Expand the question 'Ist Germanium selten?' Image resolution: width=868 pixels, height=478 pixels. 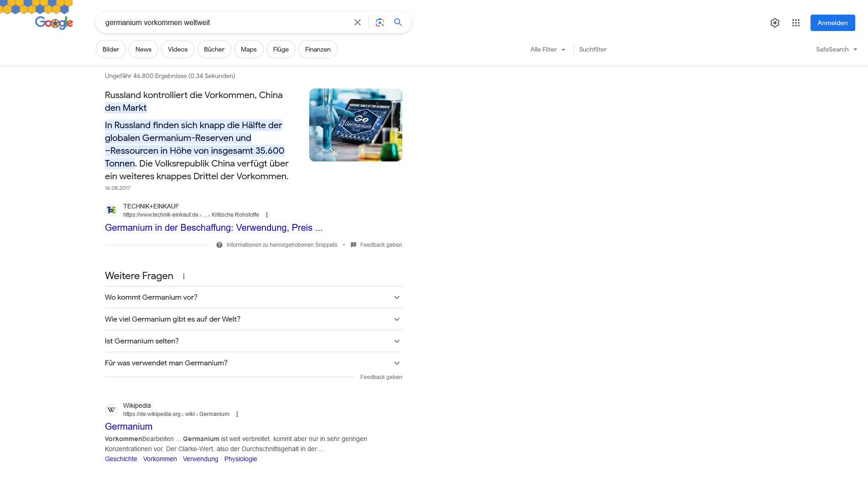point(253,341)
